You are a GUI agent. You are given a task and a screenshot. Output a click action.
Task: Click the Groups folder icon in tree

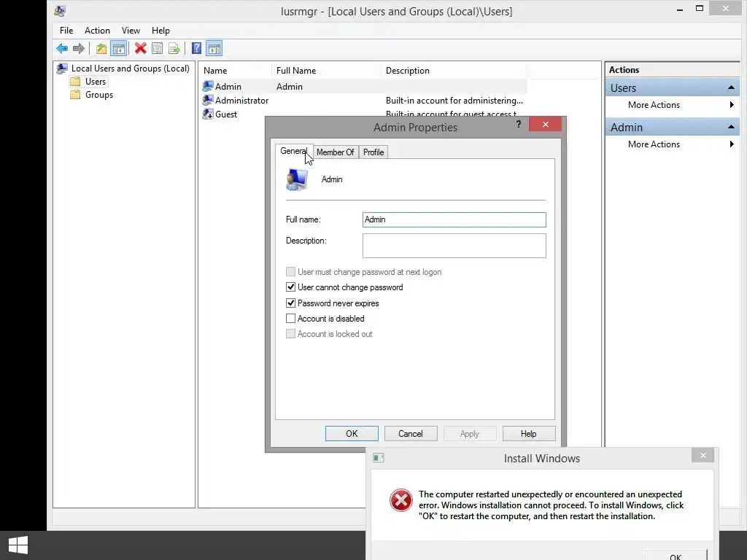tap(75, 94)
